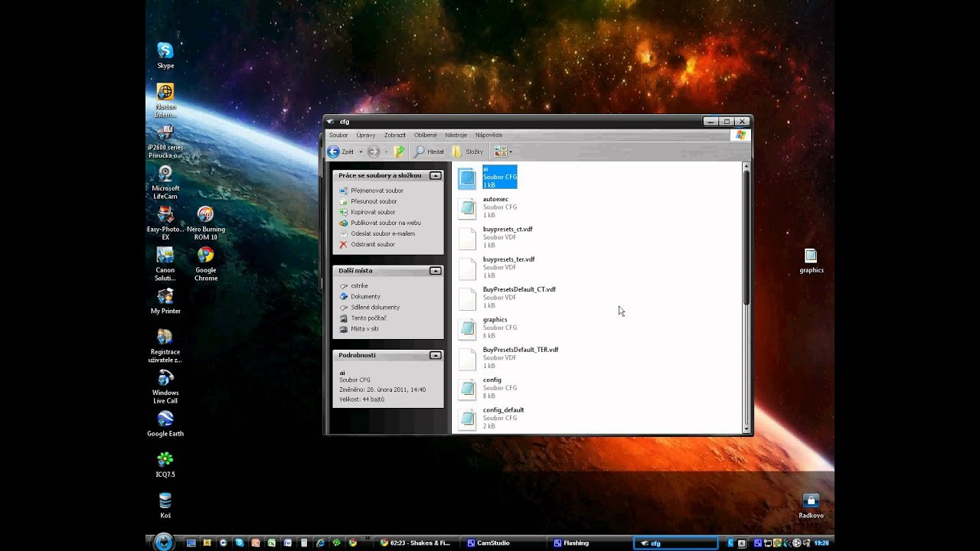
Task: Select the autoexec CFG file icon
Action: click(467, 207)
